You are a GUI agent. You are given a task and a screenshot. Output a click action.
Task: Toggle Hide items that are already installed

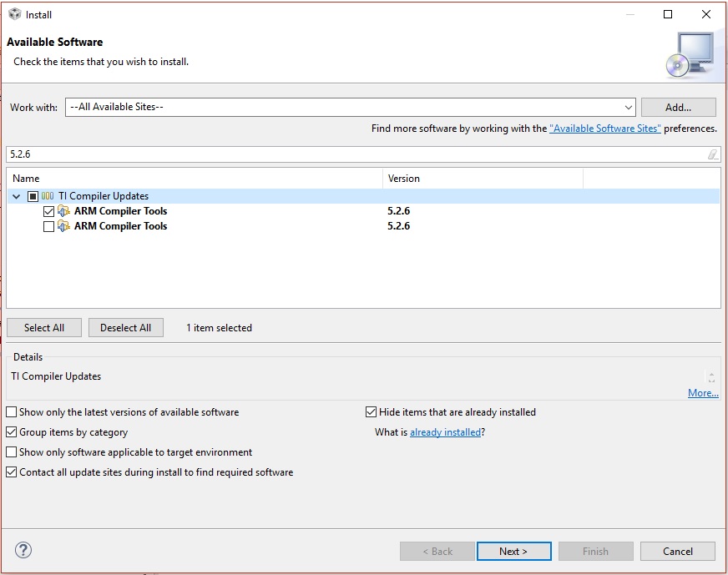(x=372, y=412)
